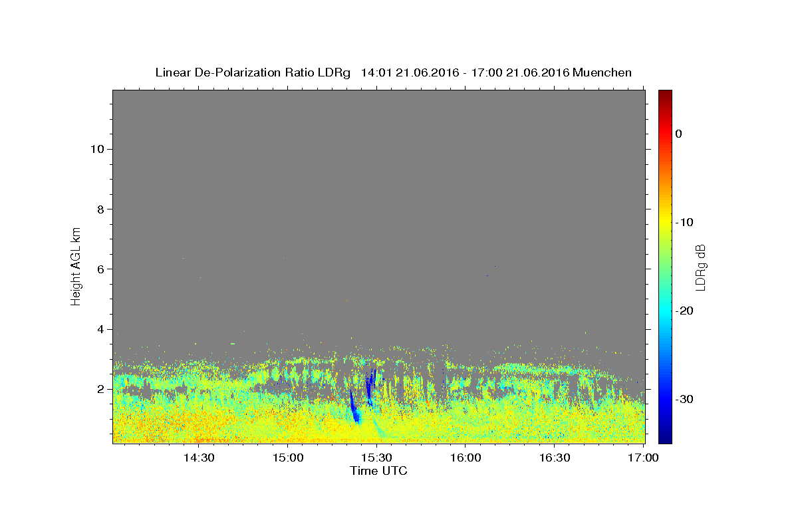
Task: Click the colorbar value label -30
Action: pyautogui.click(x=685, y=399)
